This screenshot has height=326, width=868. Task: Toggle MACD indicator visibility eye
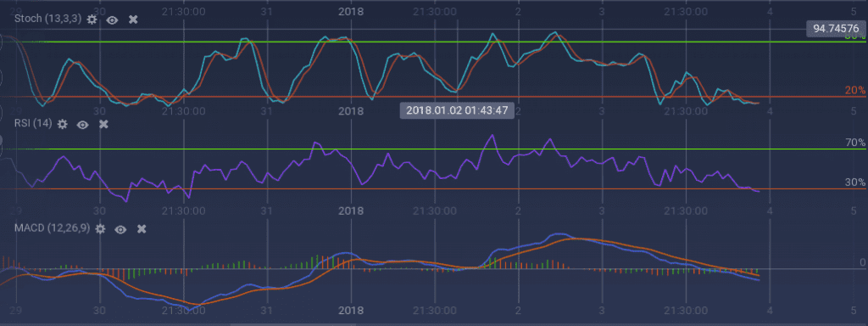pos(120,228)
